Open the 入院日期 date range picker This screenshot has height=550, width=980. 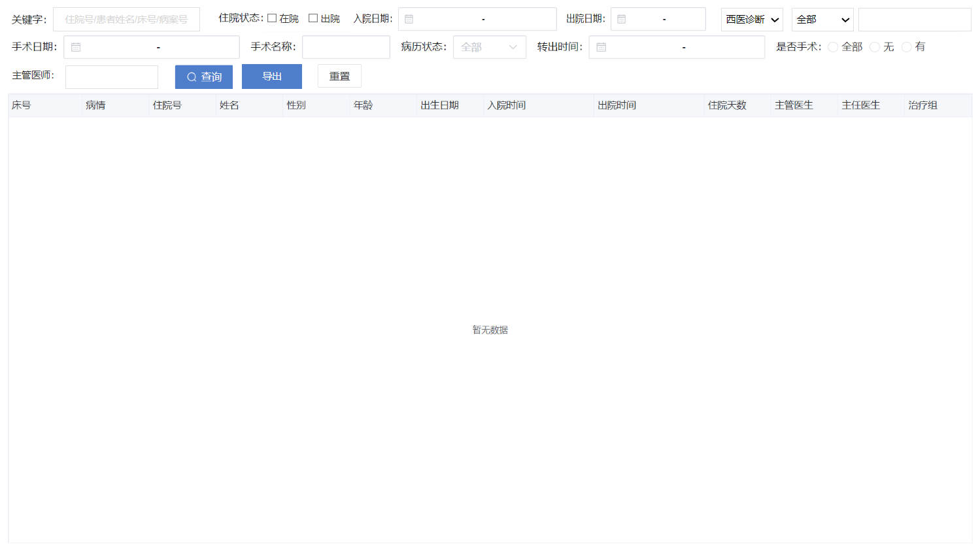coord(477,19)
